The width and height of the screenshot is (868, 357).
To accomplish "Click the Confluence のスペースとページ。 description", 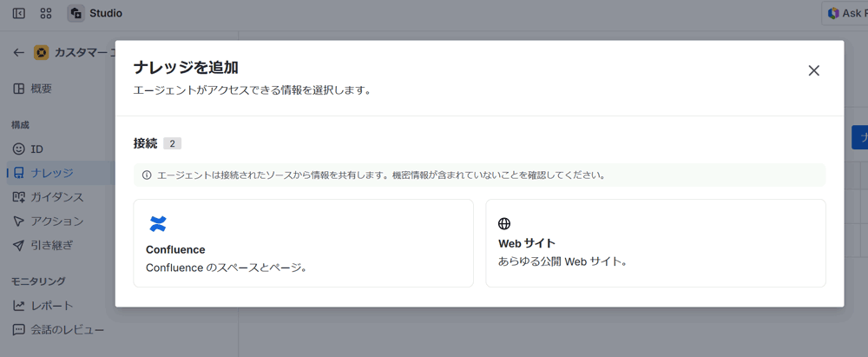I will pyautogui.click(x=227, y=268).
